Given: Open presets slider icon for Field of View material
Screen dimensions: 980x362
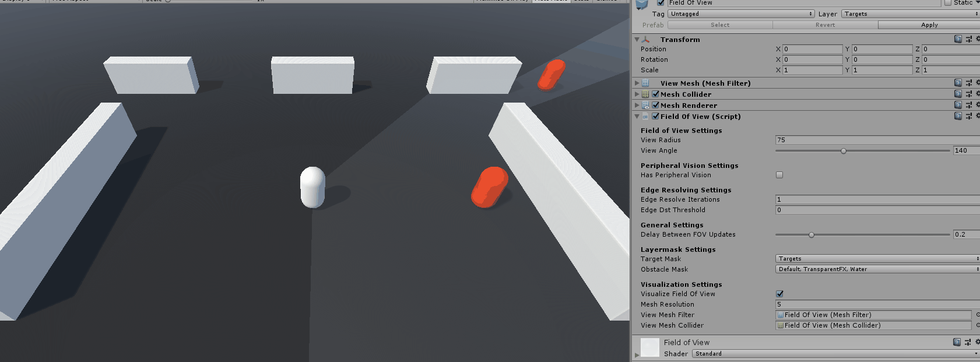Looking at the screenshot, I should click(x=968, y=342).
